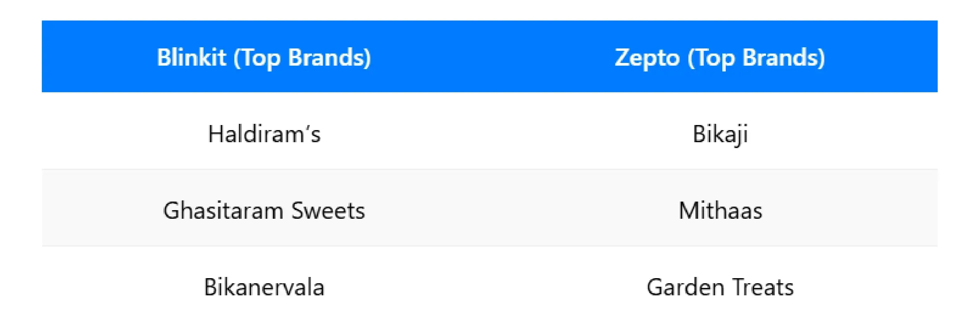Click the word "Zepto" in the header
The image size is (980, 334).
(647, 57)
